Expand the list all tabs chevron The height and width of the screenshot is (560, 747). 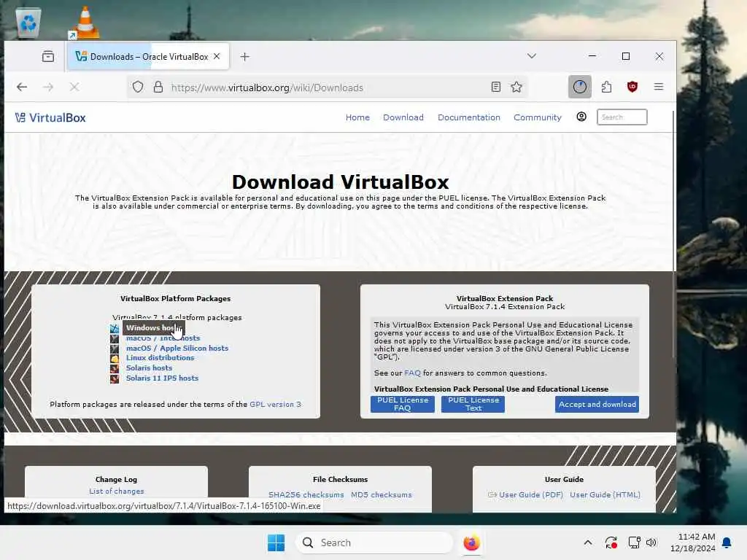coord(532,56)
